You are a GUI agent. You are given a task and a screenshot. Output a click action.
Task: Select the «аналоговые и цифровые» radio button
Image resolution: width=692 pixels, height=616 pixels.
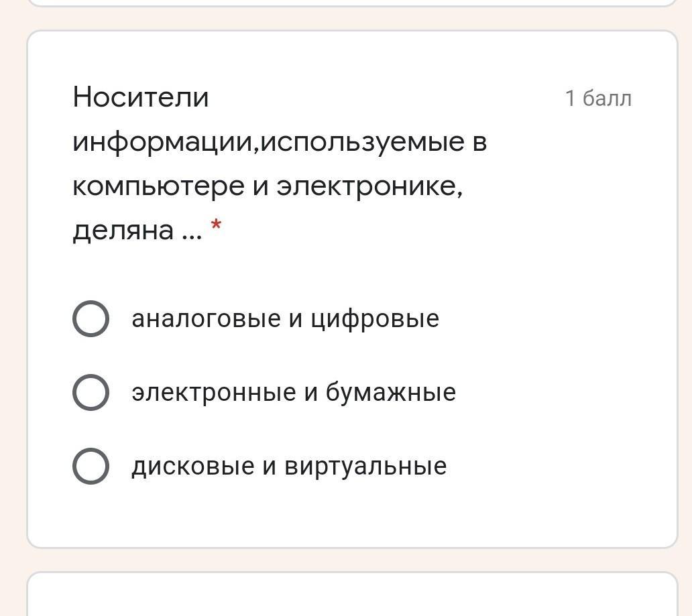click(91, 318)
